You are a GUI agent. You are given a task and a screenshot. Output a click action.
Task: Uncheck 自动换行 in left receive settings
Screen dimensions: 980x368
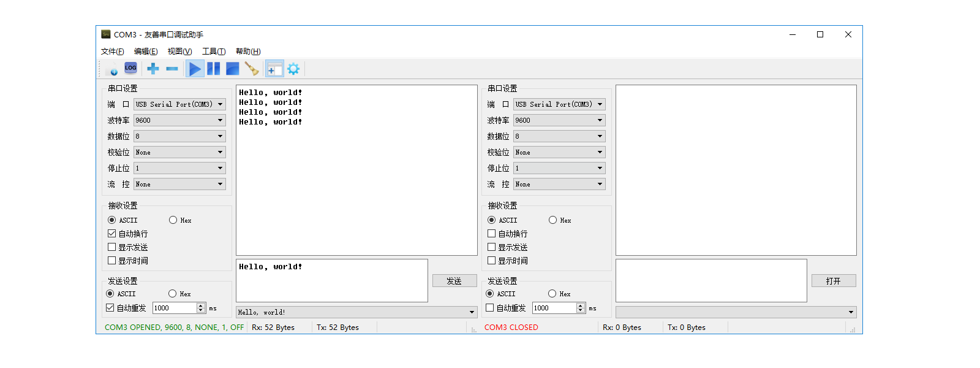112,234
